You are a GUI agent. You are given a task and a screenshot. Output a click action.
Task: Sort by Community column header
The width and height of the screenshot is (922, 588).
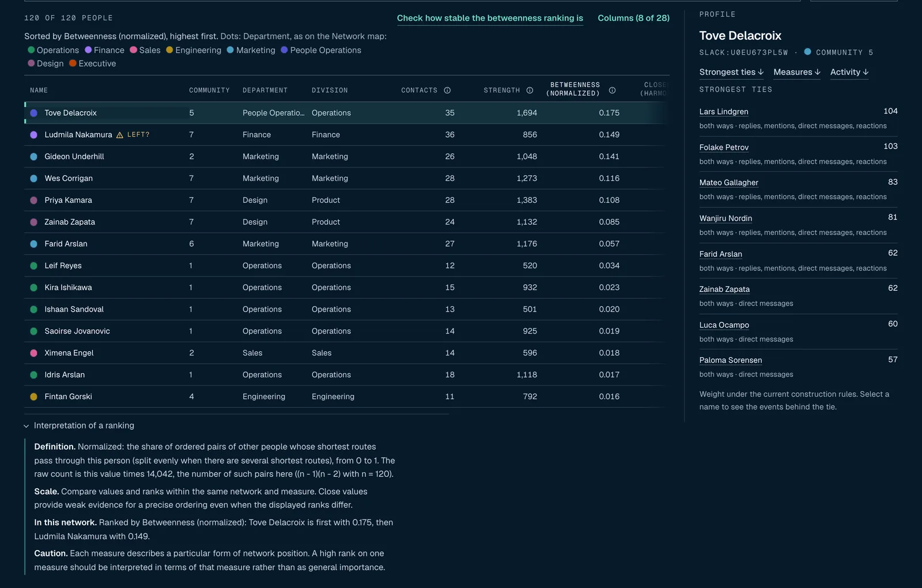click(209, 90)
